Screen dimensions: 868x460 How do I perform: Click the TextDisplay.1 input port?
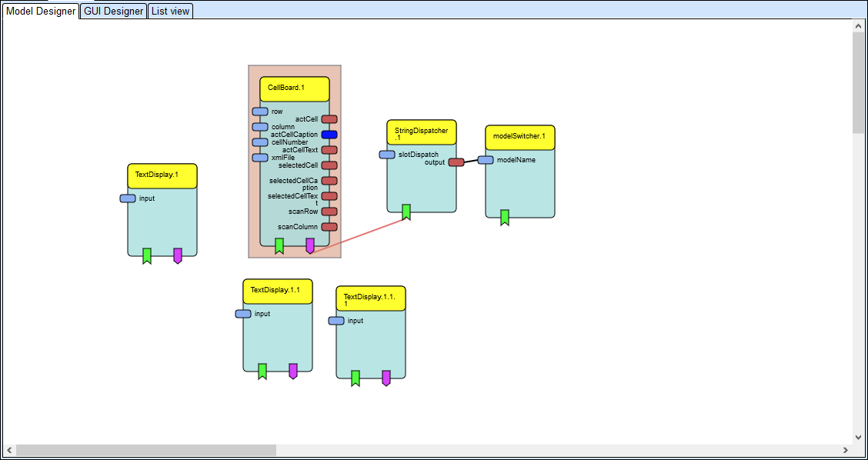click(128, 198)
